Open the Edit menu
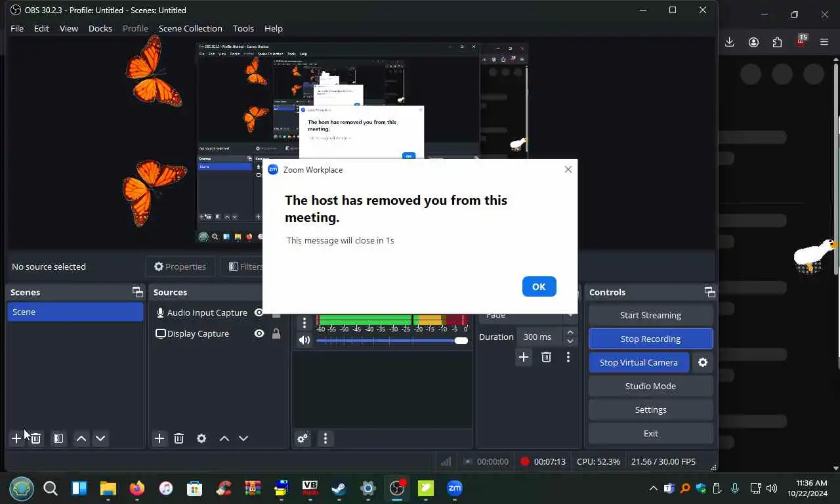Viewport: 840px width, 504px height. click(x=41, y=28)
